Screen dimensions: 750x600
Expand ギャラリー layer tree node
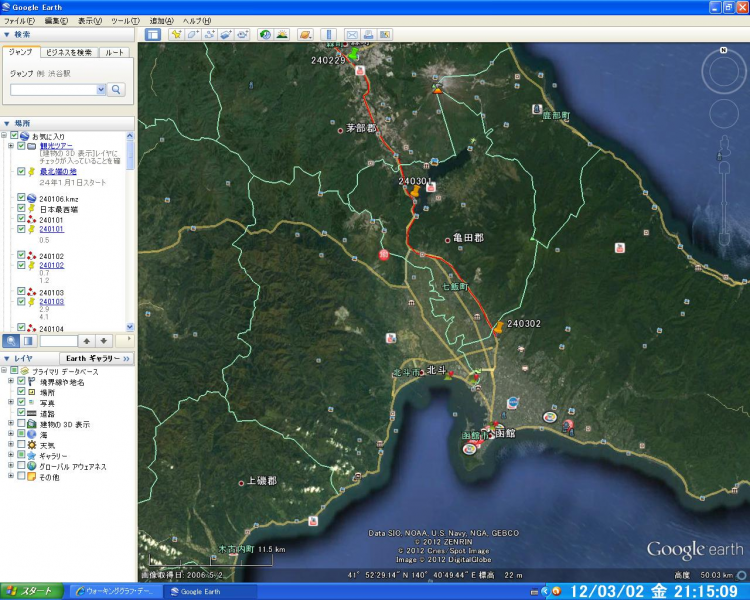pyautogui.click(x=11, y=455)
